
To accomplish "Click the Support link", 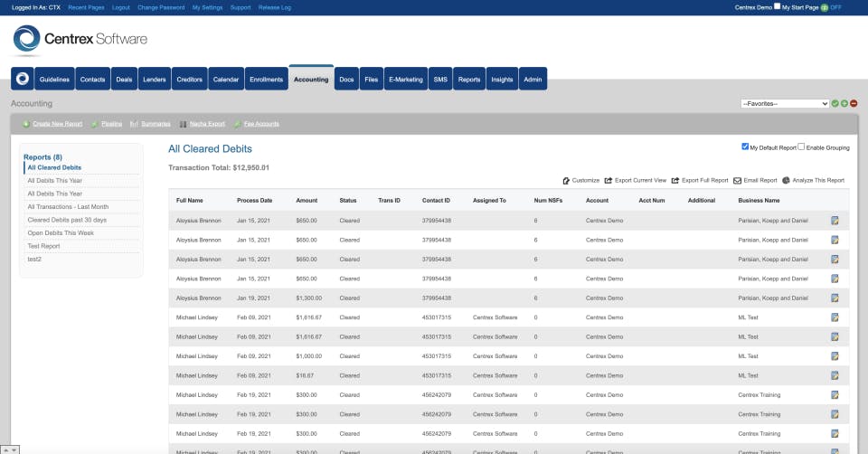I will click(241, 8).
